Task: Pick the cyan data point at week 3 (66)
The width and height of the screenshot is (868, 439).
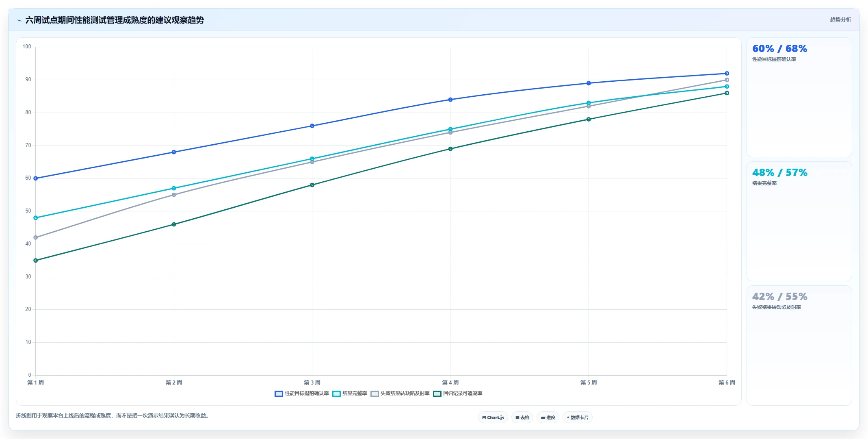Action: pos(312,159)
